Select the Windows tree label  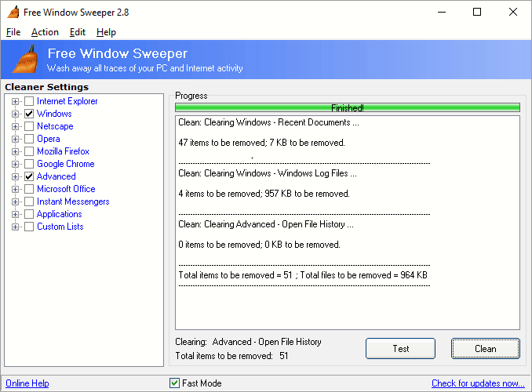[54, 114]
